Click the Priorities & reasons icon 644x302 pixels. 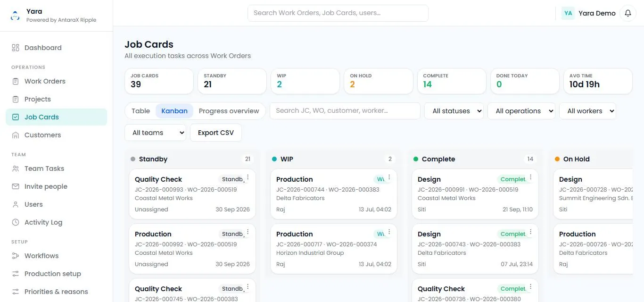16,292
